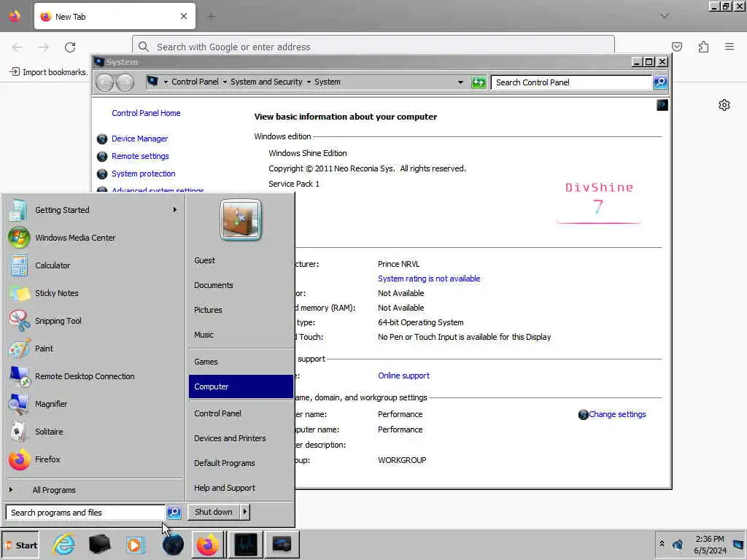The height and width of the screenshot is (560, 747).
Task: Refresh the System window address bar
Action: click(479, 82)
